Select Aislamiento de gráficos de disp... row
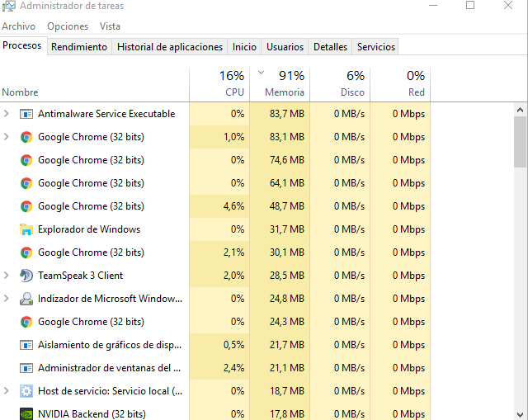Screen dimensions: 528x420 (110, 345)
